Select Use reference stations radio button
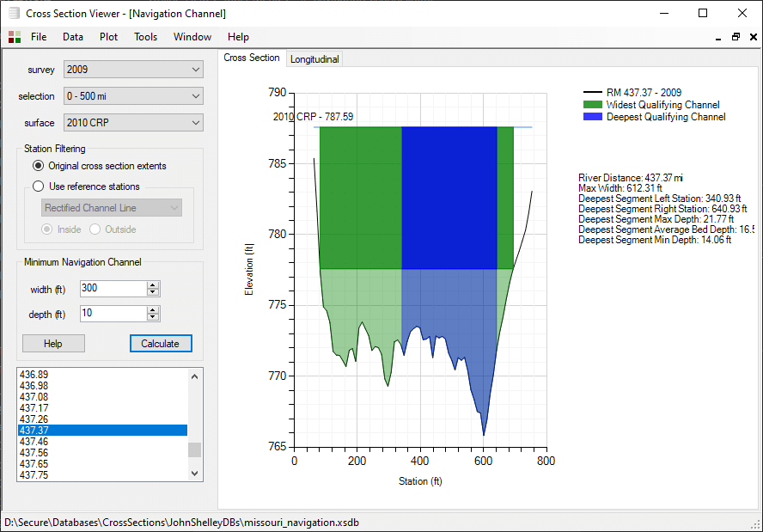This screenshot has height=532, width=763. click(38, 187)
